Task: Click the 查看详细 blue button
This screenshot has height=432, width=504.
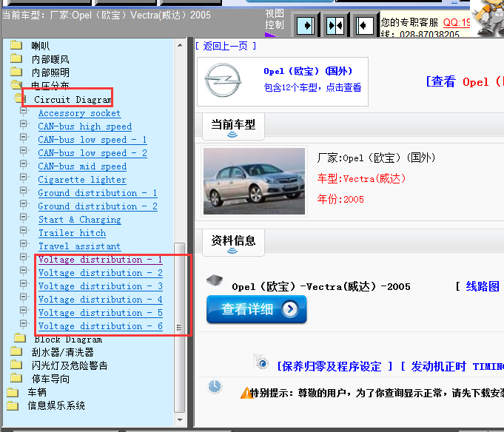Action: (256, 309)
